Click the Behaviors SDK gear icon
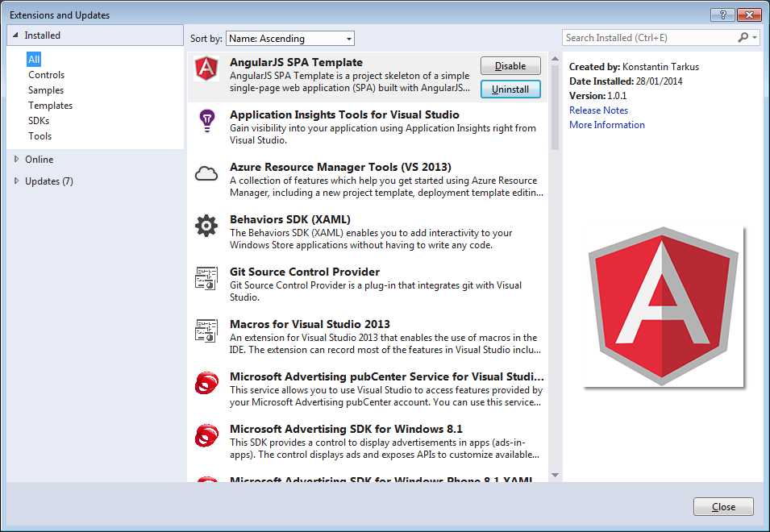770x532 pixels. coord(206,226)
